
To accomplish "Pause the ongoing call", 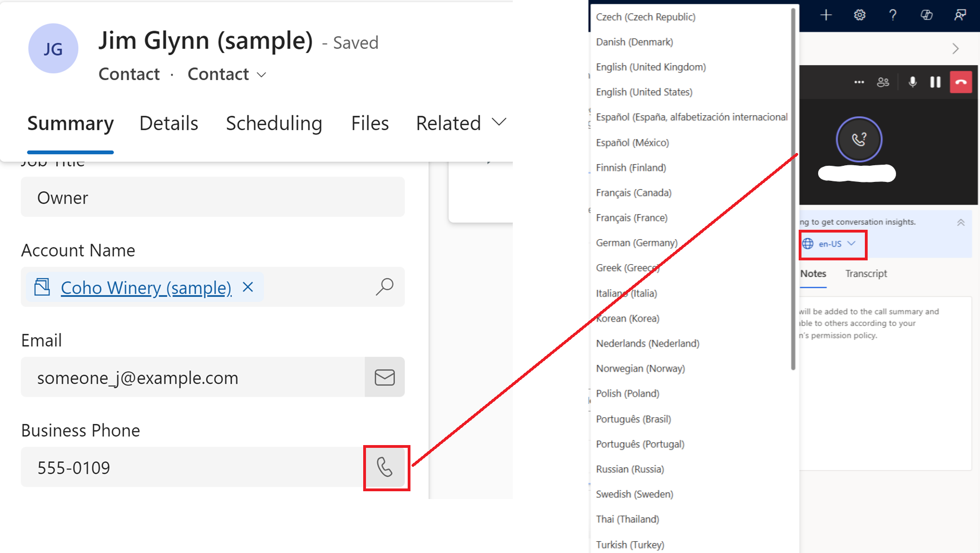I will click(x=936, y=82).
